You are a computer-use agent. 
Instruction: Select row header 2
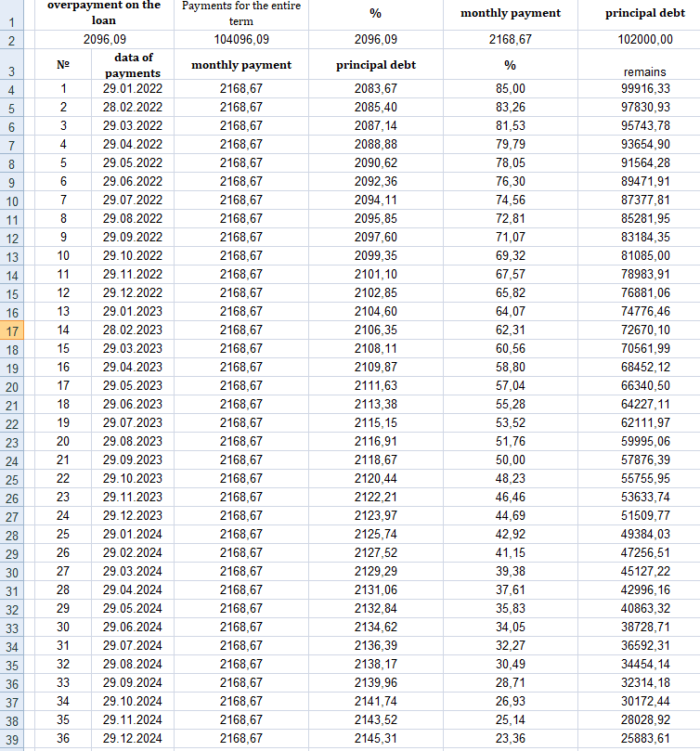11,40
